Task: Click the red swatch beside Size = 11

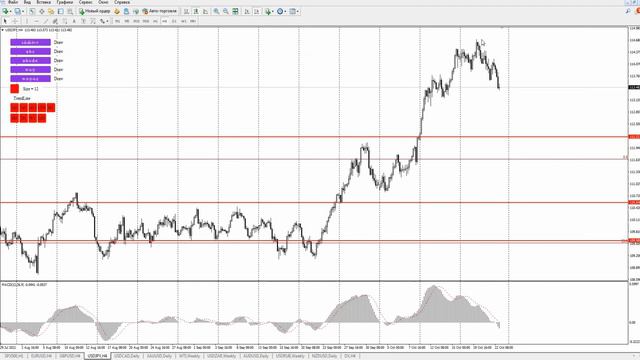Action: click(x=15, y=89)
